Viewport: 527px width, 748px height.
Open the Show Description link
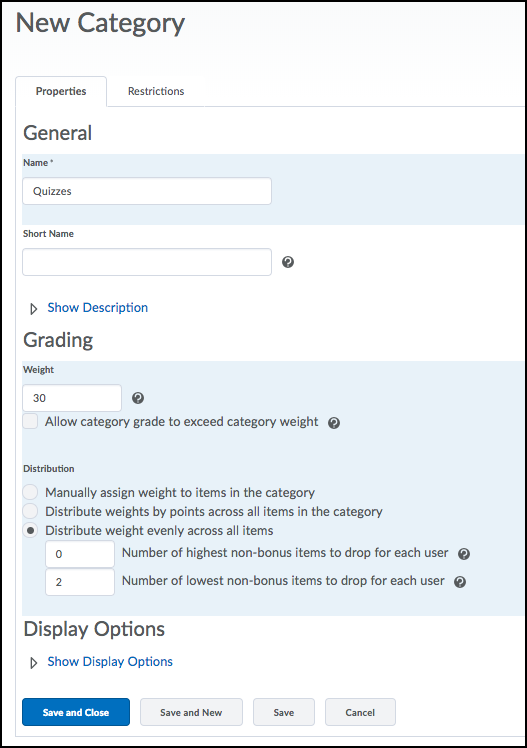coord(97,308)
